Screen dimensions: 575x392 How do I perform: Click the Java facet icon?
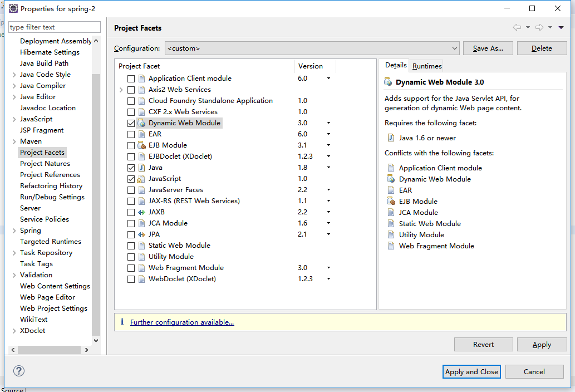141,168
